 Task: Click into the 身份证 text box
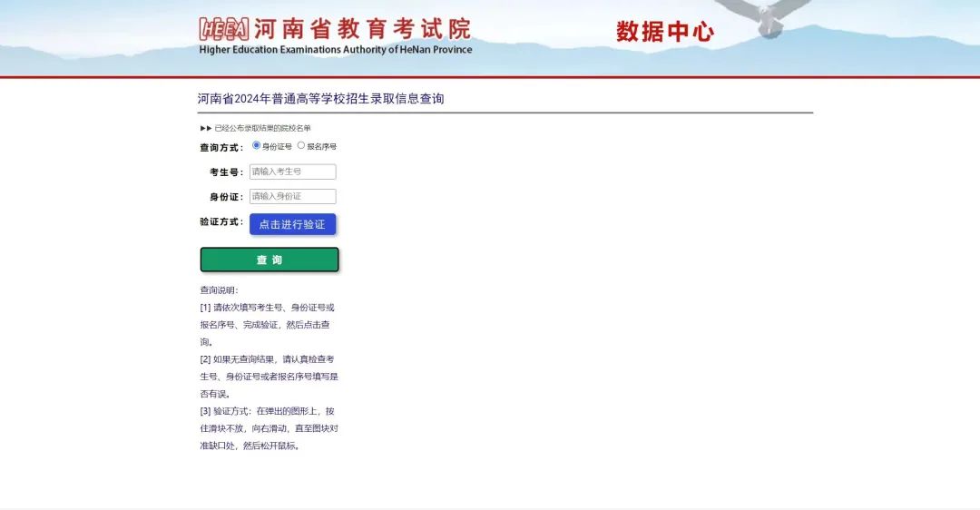pos(292,196)
